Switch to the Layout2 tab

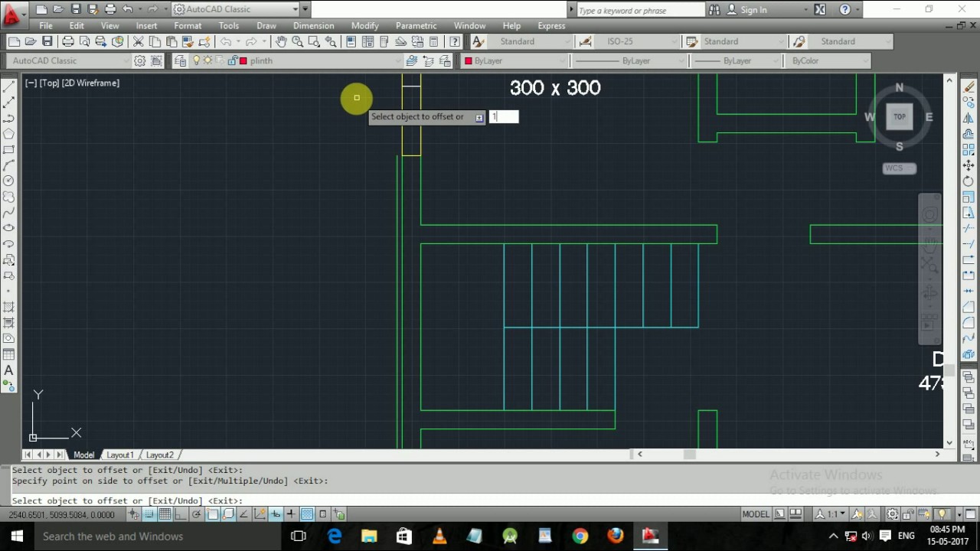[159, 455]
